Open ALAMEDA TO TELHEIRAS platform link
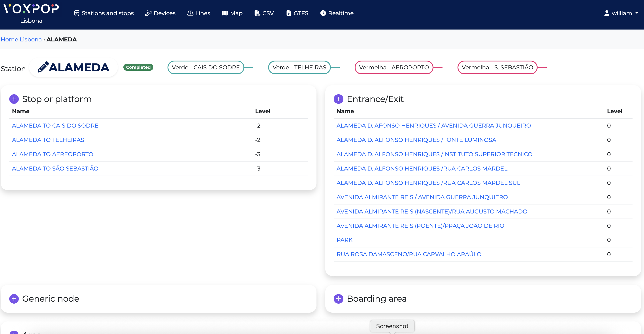 (x=48, y=140)
